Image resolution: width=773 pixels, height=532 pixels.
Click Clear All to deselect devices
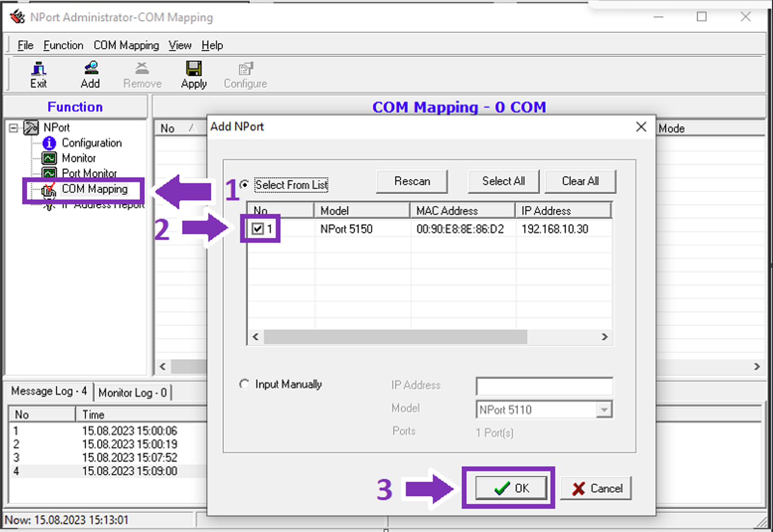point(580,181)
